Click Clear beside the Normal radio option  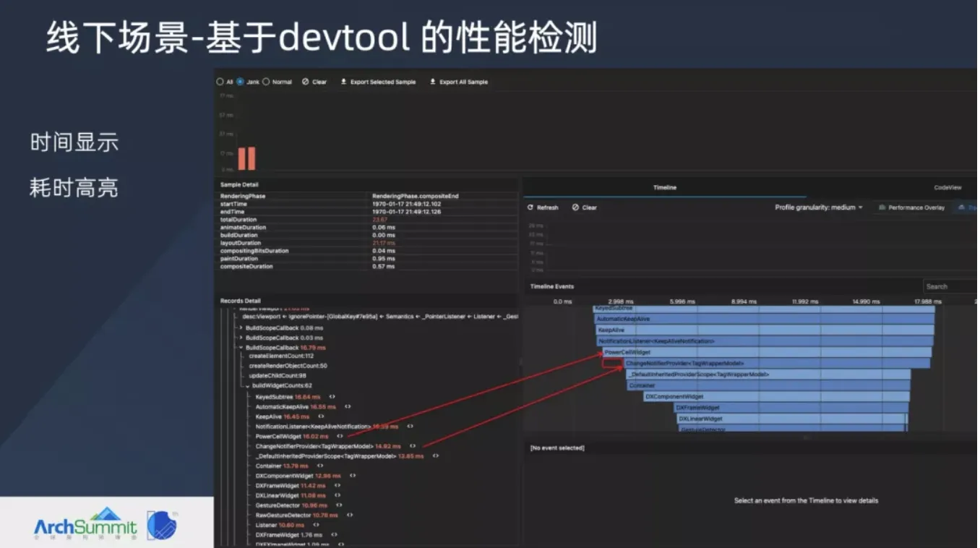coord(314,82)
